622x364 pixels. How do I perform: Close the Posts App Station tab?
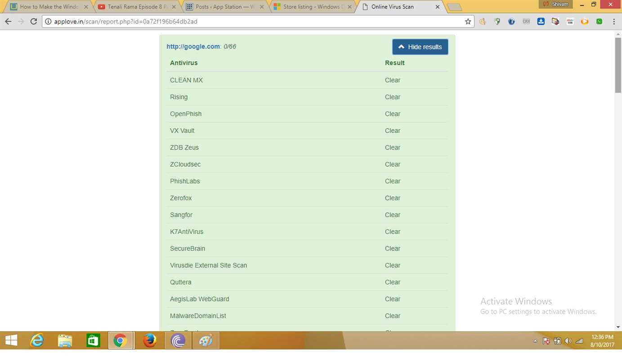[x=262, y=7]
